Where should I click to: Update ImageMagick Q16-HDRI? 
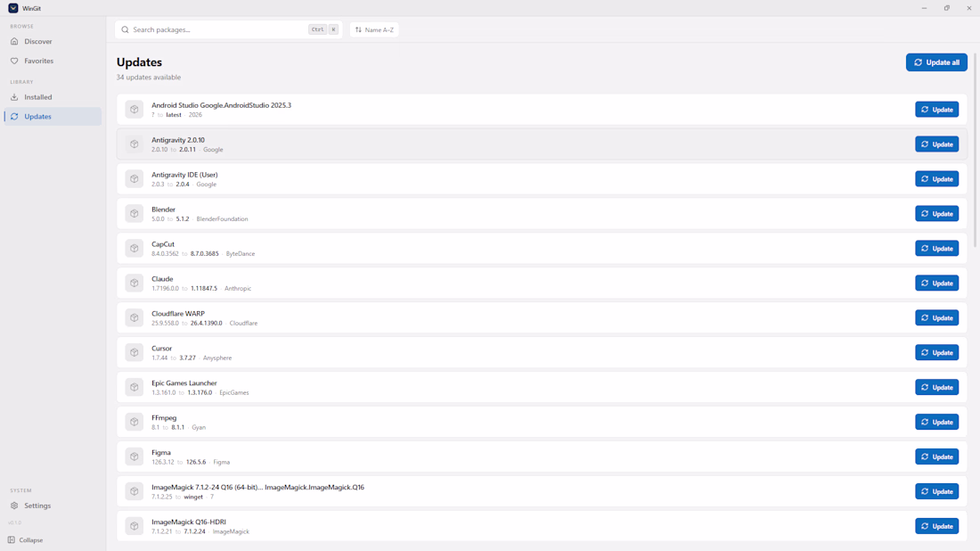[x=937, y=526]
